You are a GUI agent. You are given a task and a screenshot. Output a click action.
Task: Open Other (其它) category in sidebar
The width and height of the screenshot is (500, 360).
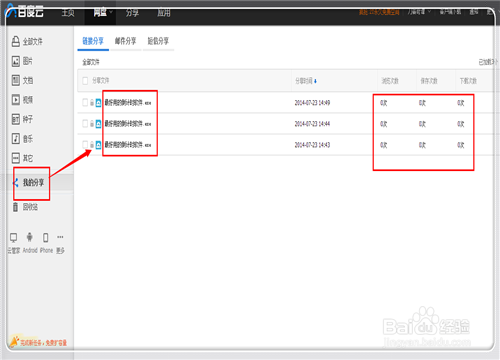pos(22,158)
